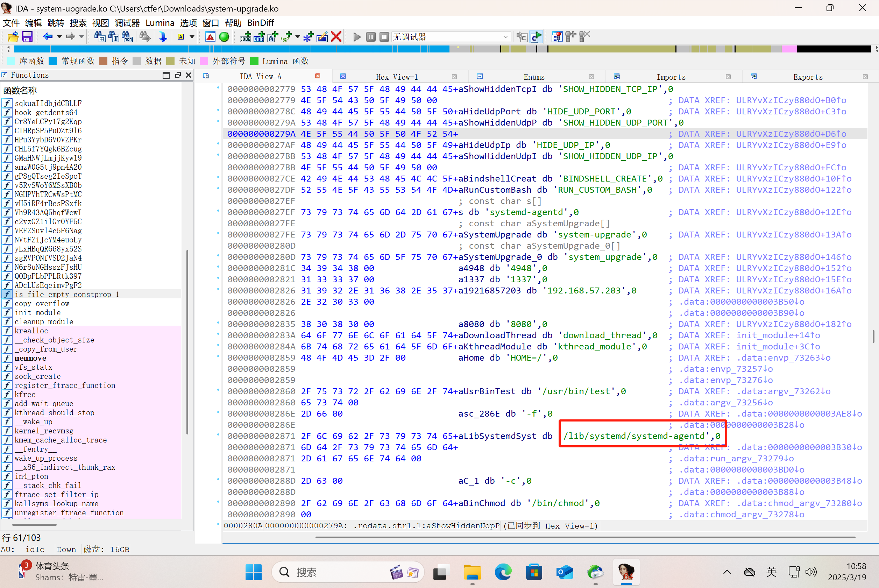Click the 常规函数 blue legend swatch
This screenshot has width=879, height=588.
(x=53, y=61)
